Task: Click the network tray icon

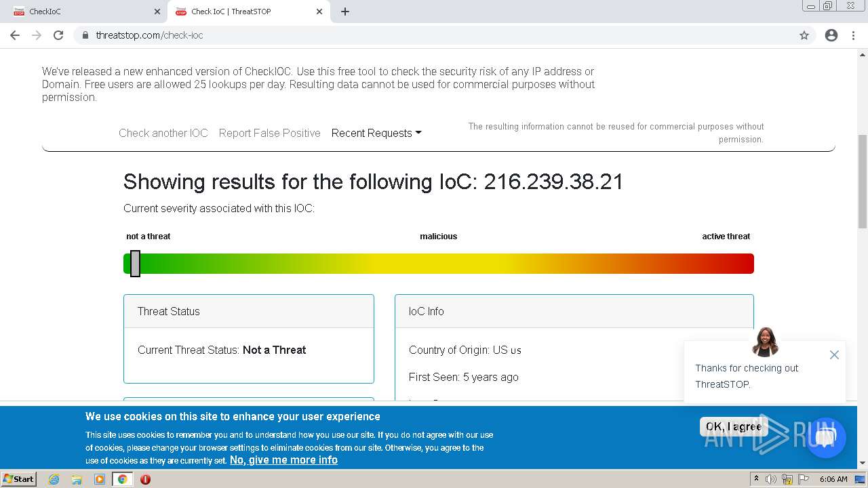Action: pos(787,479)
